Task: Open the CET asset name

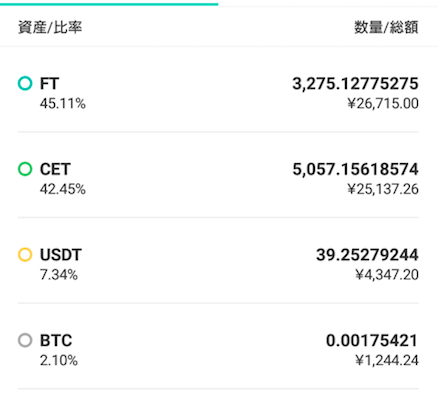Action: click(55, 169)
